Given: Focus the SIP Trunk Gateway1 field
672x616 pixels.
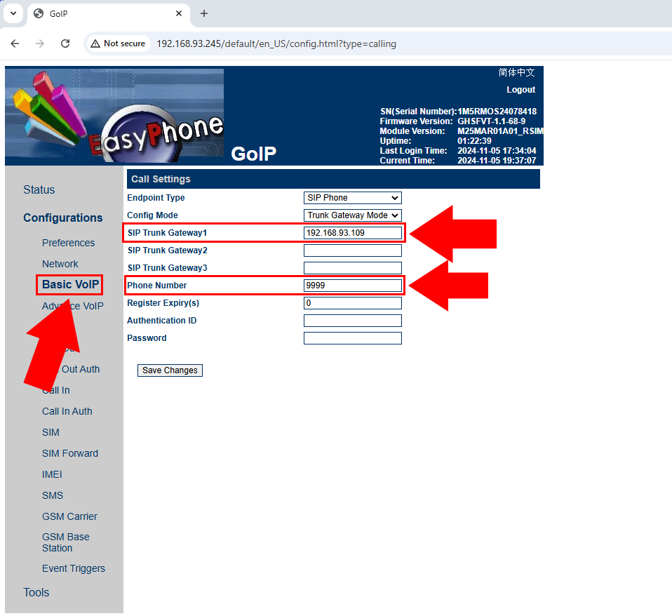Looking at the screenshot, I should [352, 233].
